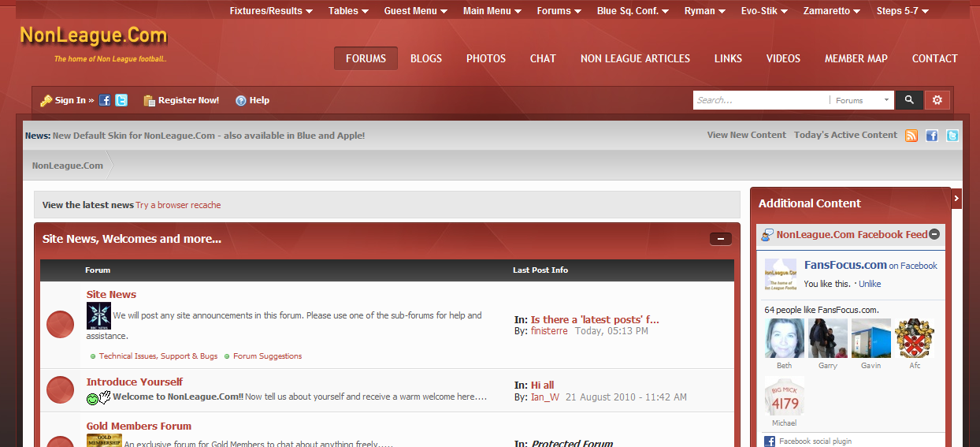Image resolution: width=980 pixels, height=447 pixels.
Task: Open the MEMBER MAP tab
Action: [856, 58]
